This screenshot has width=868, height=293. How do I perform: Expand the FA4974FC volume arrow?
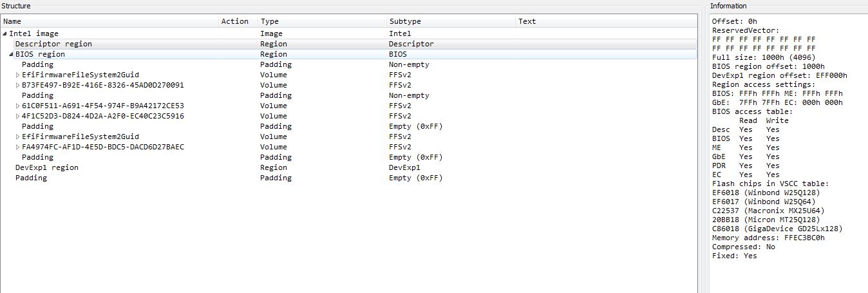[x=17, y=147]
